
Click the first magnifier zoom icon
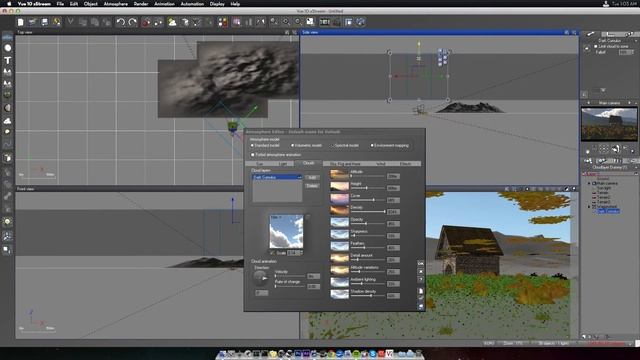274,22
